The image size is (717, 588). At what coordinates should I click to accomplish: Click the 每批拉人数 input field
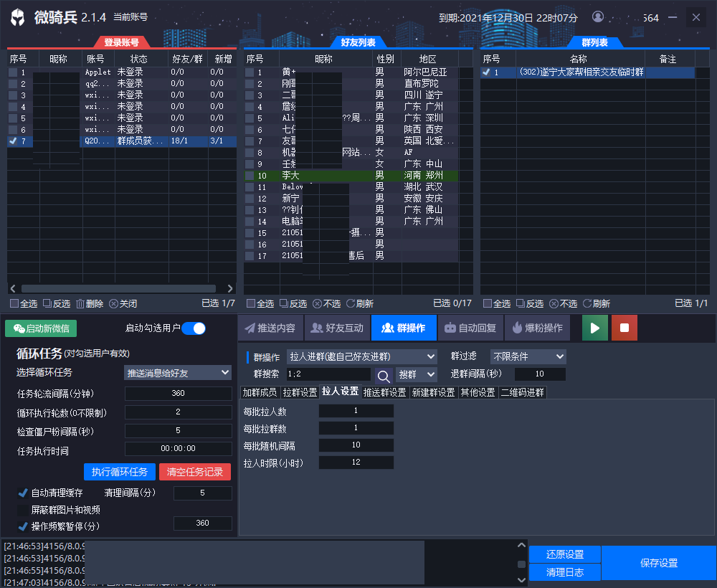coord(356,411)
